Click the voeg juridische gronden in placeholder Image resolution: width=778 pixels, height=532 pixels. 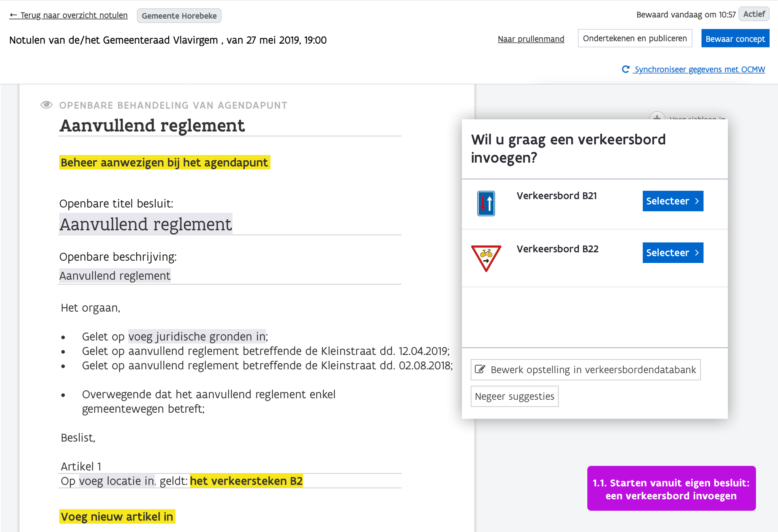pyautogui.click(x=197, y=336)
